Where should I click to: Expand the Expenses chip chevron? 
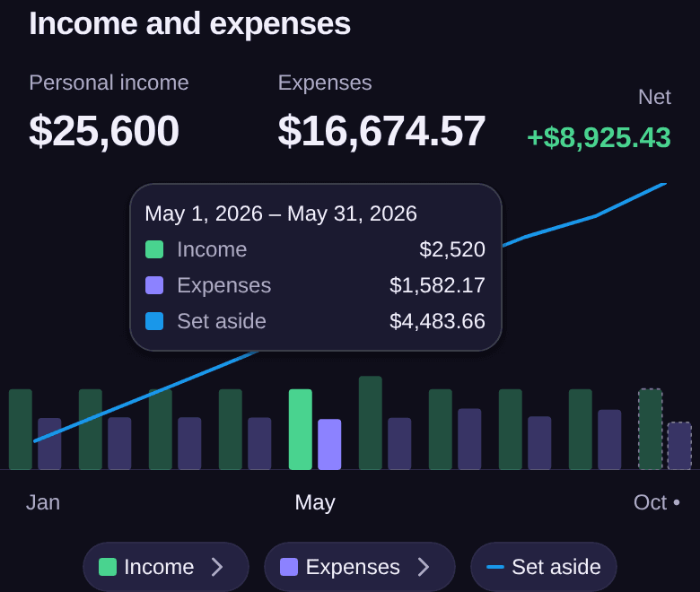[x=424, y=567]
